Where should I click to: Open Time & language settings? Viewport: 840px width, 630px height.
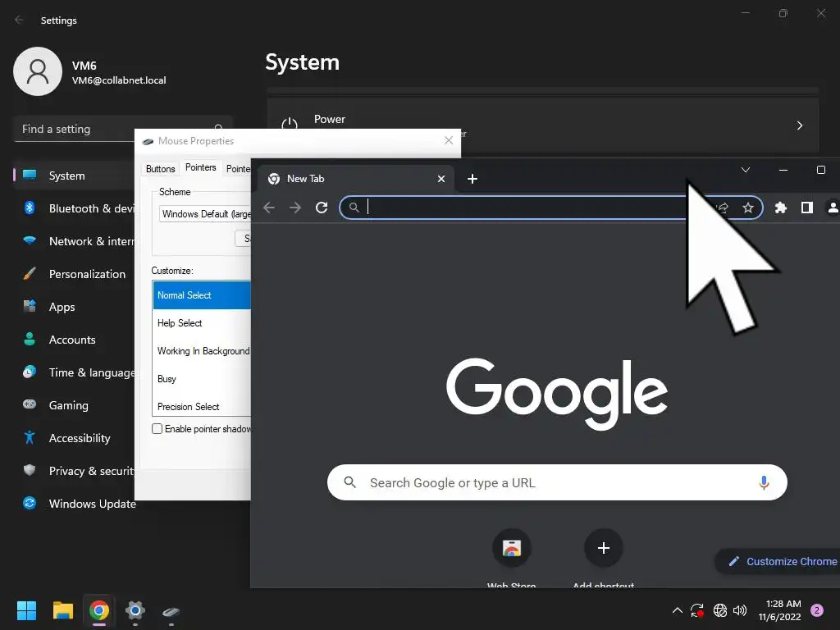click(x=74, y=372)
